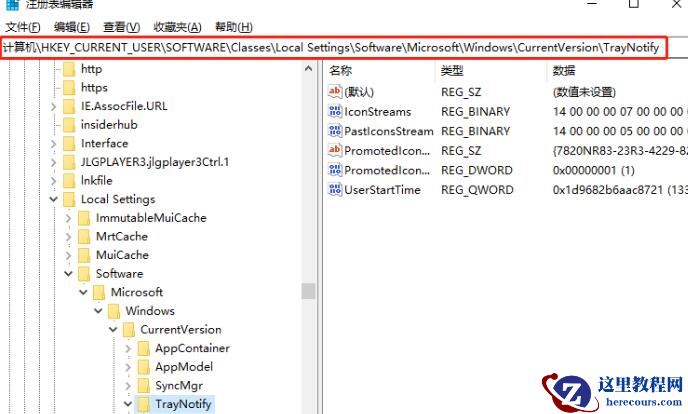Click the tree scrollbar up arrow
The height and width of the screenshot is (414, 688).
308,69
